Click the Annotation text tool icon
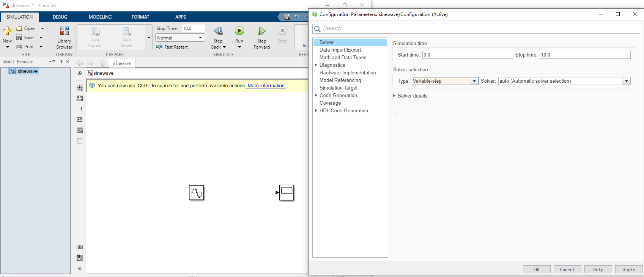 [80, 120]
